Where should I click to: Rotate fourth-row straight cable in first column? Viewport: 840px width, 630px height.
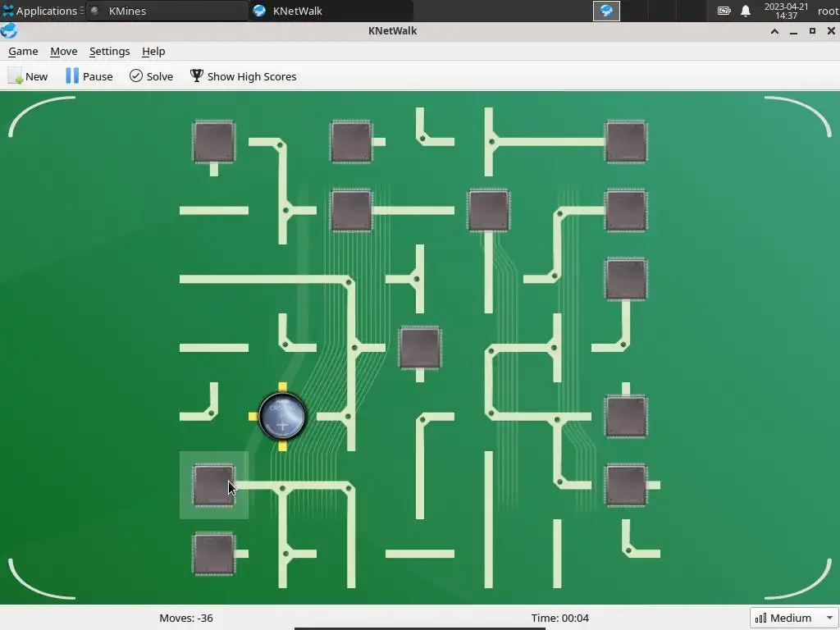(214, 348)
